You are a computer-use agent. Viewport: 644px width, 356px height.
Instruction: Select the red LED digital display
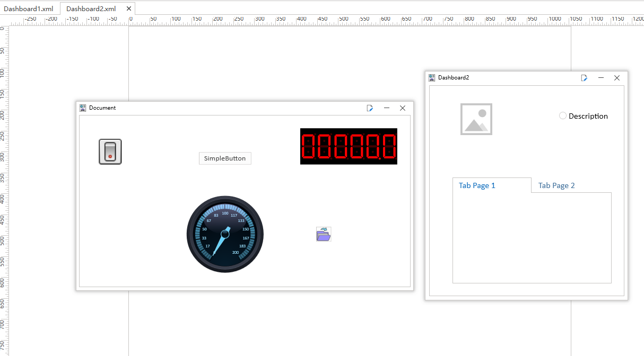click(349, 146)
